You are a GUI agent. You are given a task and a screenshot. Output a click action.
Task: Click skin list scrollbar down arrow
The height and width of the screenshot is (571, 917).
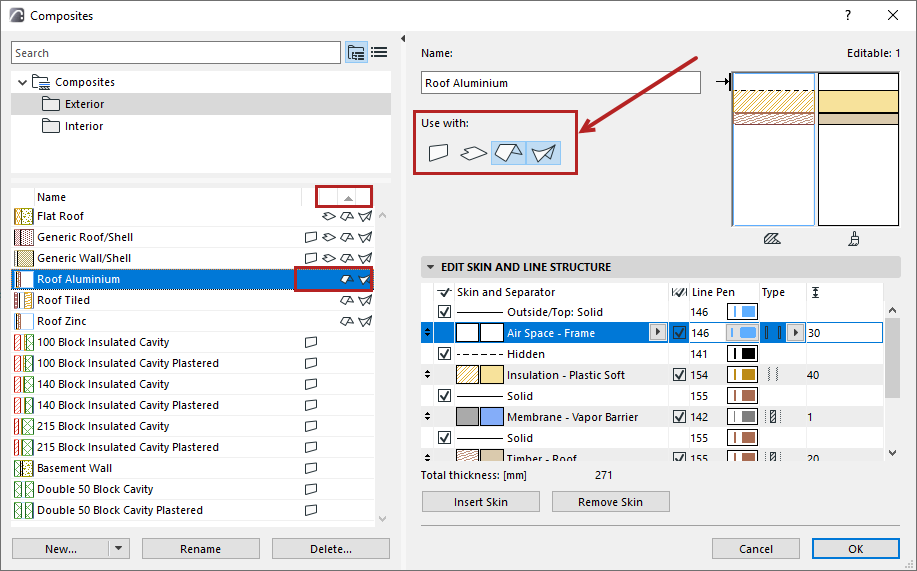pyautogui.click(x=892, y=452)
